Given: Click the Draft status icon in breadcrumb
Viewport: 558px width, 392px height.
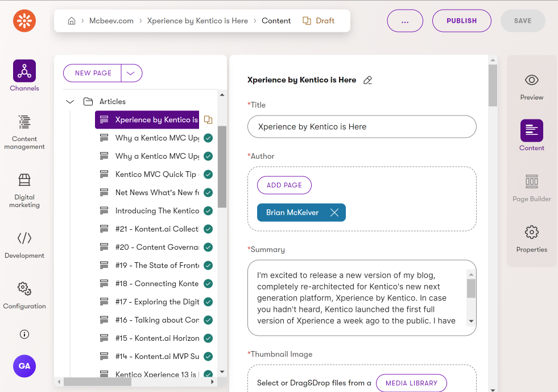Looking at the screenshot, I should point(307,20).
